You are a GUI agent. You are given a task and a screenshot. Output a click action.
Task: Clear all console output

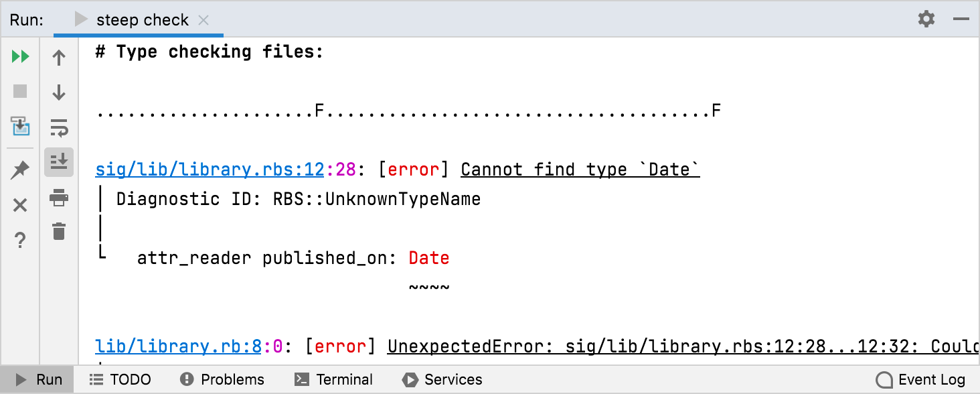(59, 233)
